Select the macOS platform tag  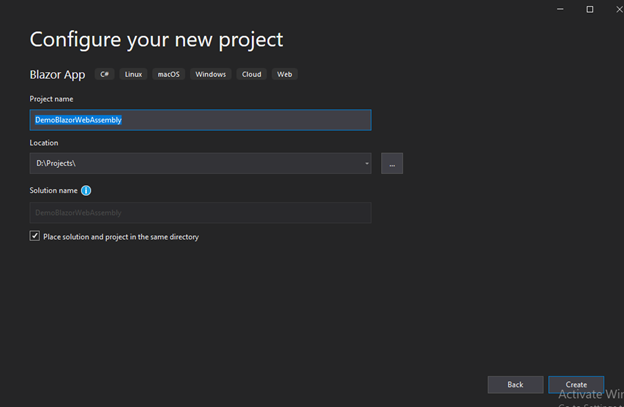pyautogui.click(x=167, y=74)
